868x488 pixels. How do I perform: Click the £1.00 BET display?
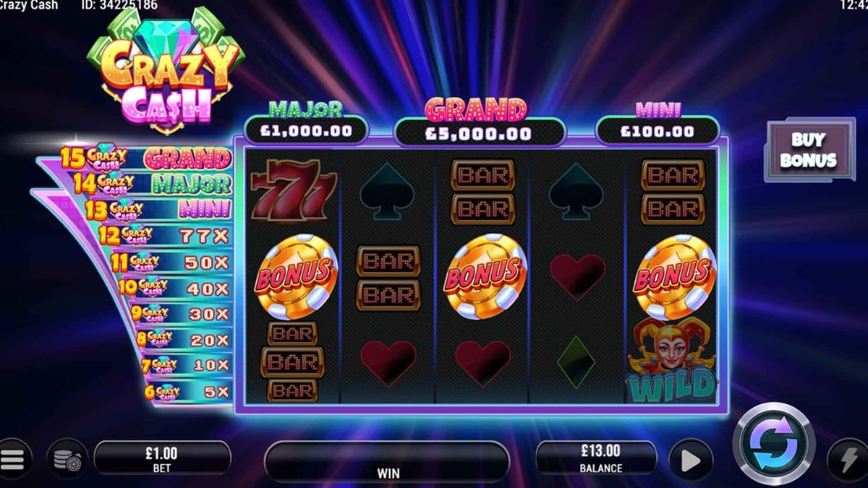[162, 458]
